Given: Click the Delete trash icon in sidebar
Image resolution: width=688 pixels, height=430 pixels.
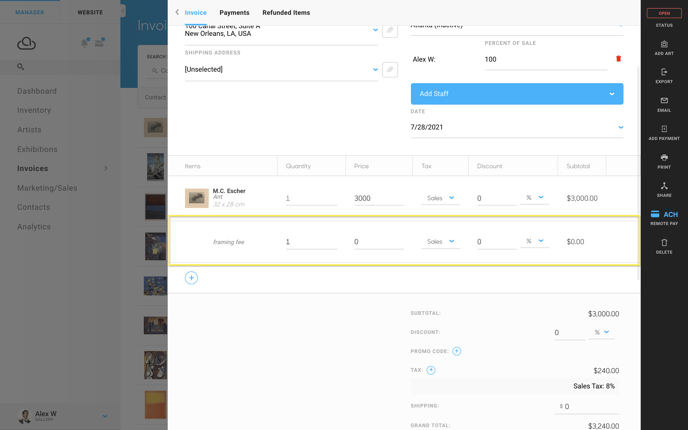Looking at the screenshot, I should pyautogui.click(x=664, y=243).
